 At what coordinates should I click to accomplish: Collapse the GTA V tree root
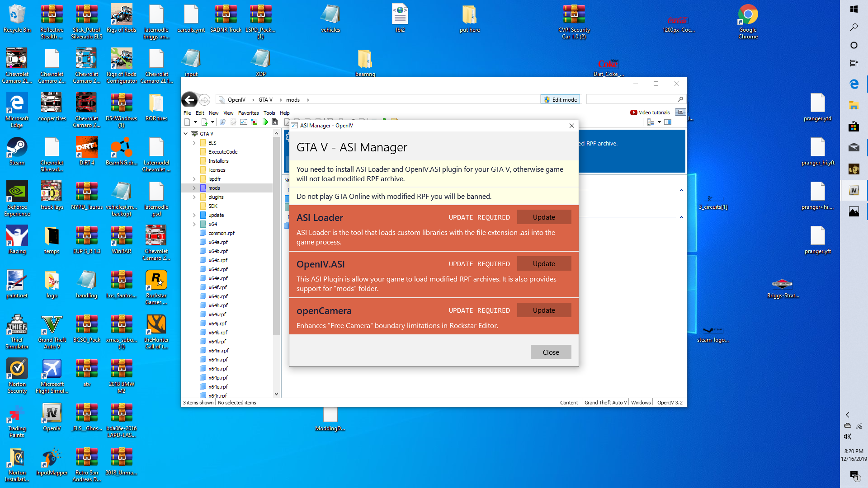186,134
